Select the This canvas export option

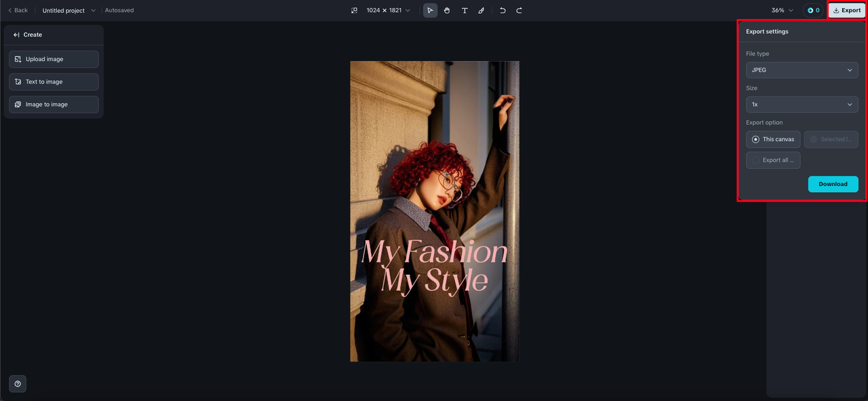click(x=773, y=139)
